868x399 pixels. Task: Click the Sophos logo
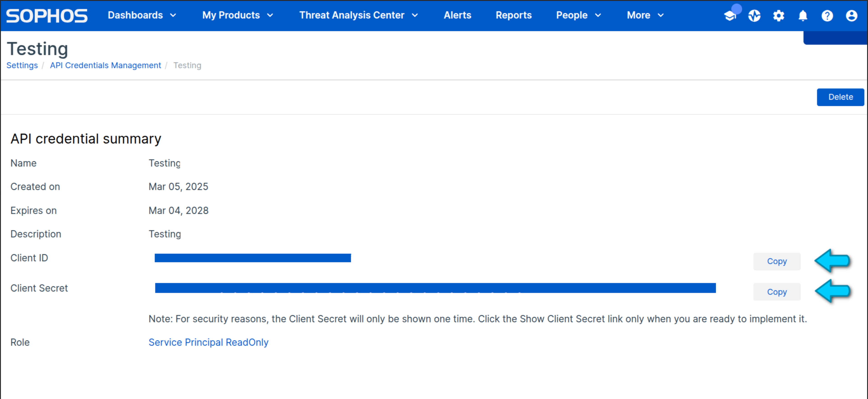tap(46, 16)
